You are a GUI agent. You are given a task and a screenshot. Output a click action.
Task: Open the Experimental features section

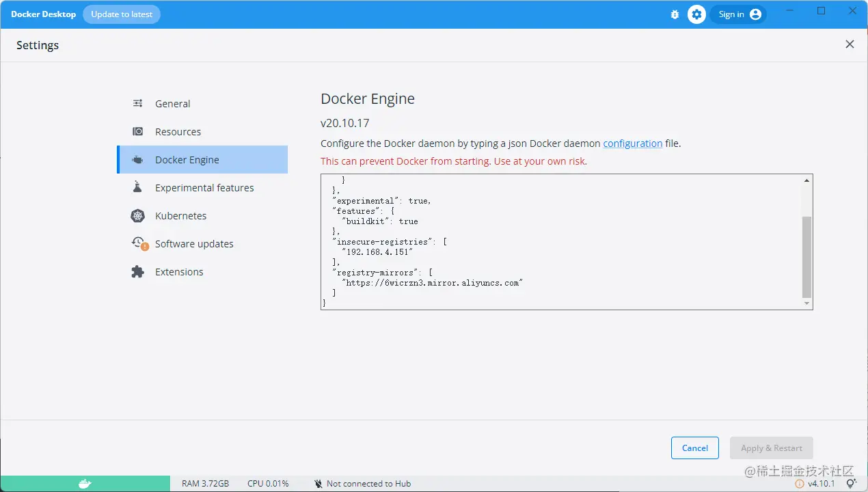pos(202,188)
